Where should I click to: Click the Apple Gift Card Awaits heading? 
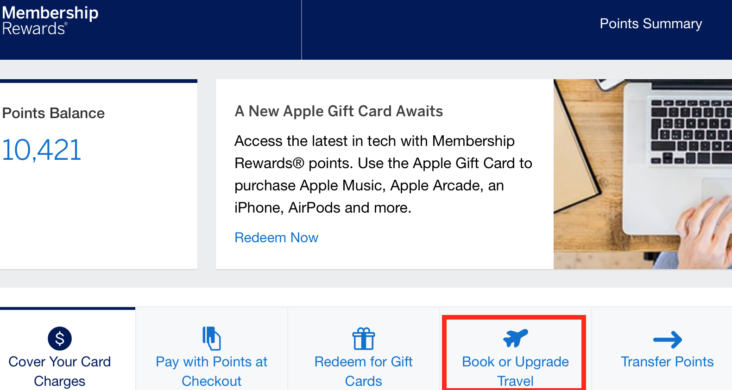339,111
